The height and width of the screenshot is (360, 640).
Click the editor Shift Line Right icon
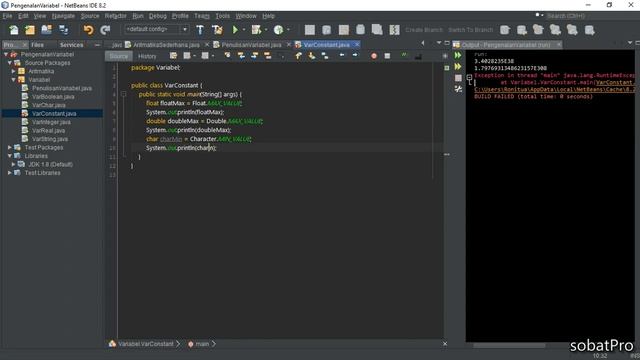355,56
